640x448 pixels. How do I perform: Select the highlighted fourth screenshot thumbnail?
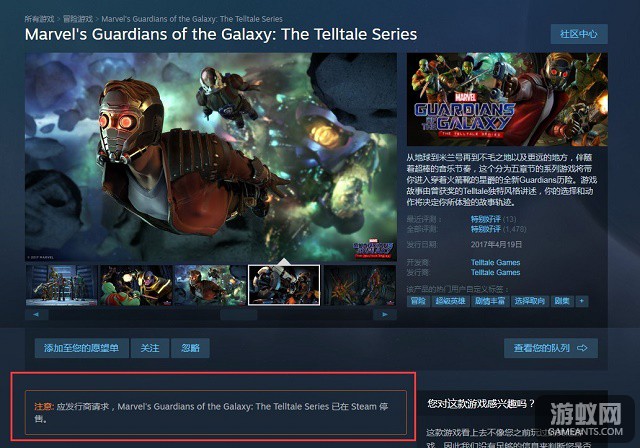pyautogui.click(x=284, y=285)
